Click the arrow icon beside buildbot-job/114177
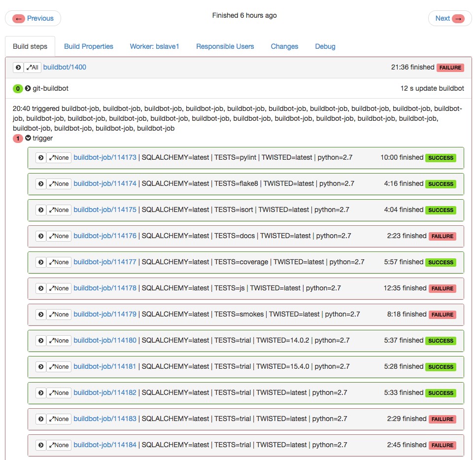 (x=41, y=262)
